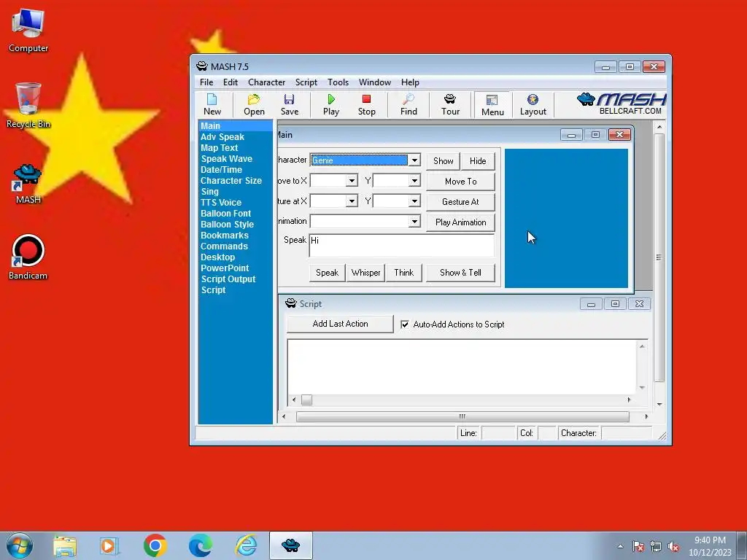747x560 pixels.
Task: Open the Tools menu
Action: [338, 82]
